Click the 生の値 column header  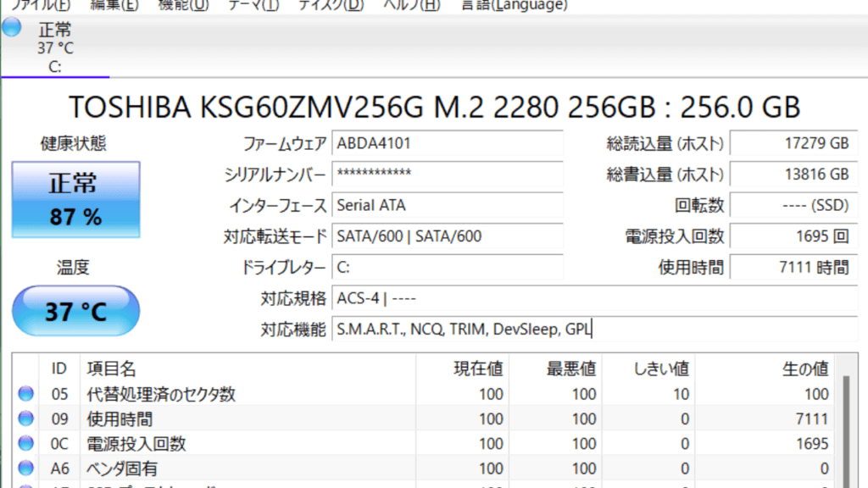804,369
